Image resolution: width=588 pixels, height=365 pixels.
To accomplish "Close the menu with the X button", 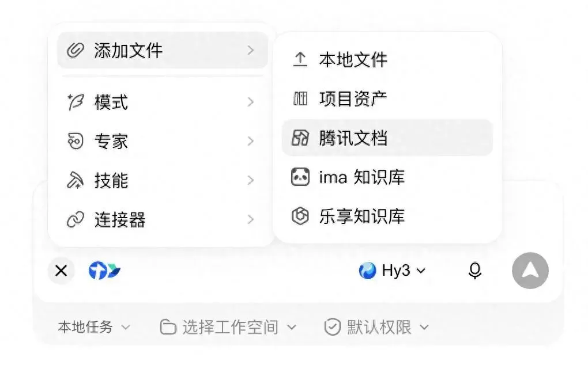I will (x=61, y=270).
